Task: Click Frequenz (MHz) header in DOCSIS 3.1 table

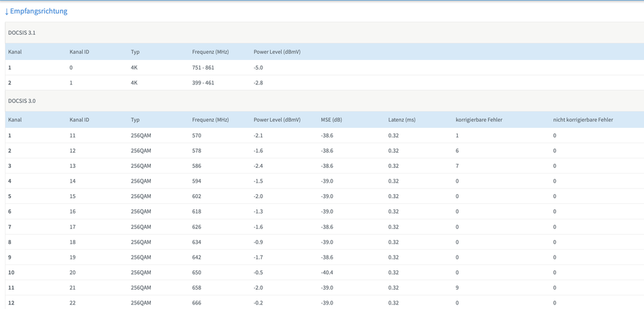Action: (x=210, y=52)
